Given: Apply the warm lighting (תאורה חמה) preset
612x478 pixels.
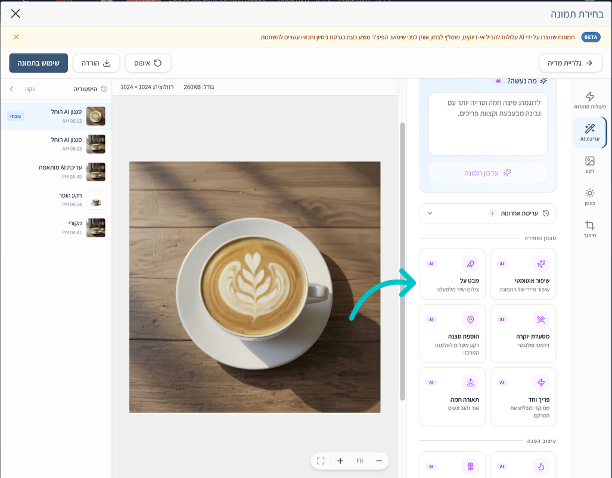Looking at the screenshot, I should [452, 396].
